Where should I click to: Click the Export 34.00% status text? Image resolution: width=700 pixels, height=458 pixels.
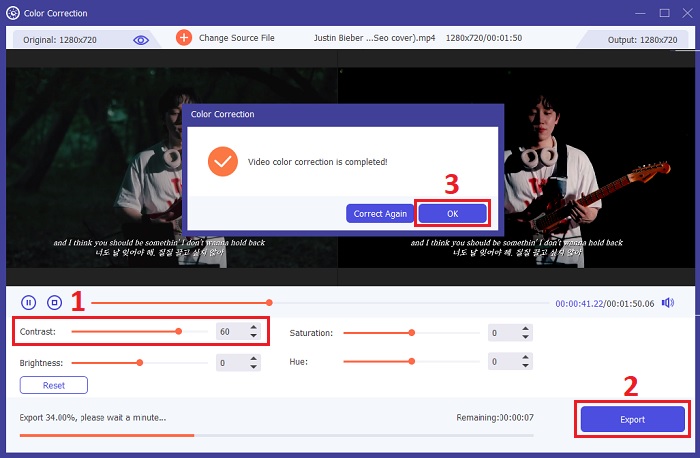click(x=93, y=417)
